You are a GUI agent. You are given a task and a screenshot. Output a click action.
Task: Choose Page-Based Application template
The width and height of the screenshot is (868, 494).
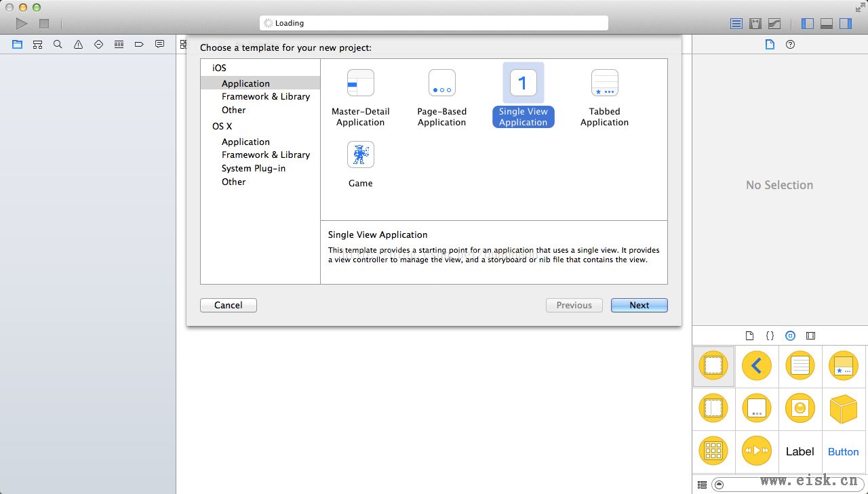[x=442, y=98]
